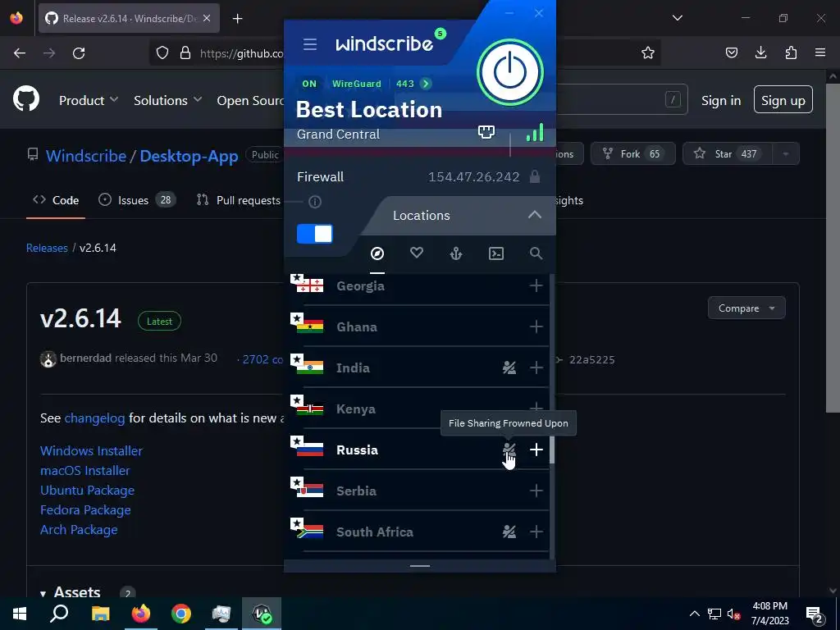
Task: Click the GitHub Sign in link
Action: [x=721, y=100]
